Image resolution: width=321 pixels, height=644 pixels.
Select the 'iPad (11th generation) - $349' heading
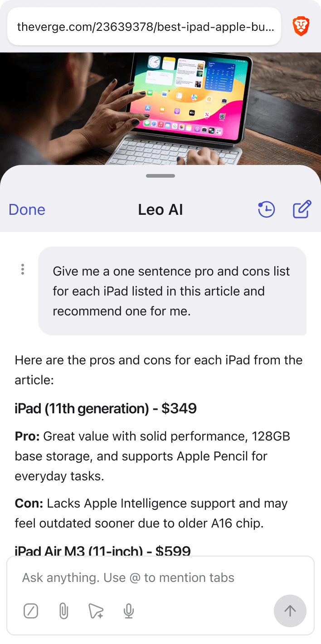[x=105, y=408]
